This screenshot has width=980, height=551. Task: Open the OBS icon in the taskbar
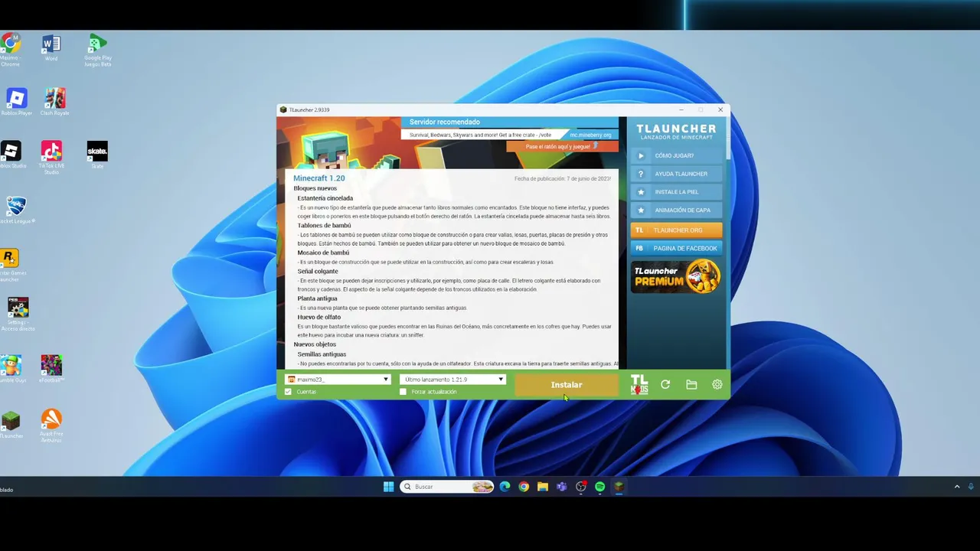coord(581,487)
